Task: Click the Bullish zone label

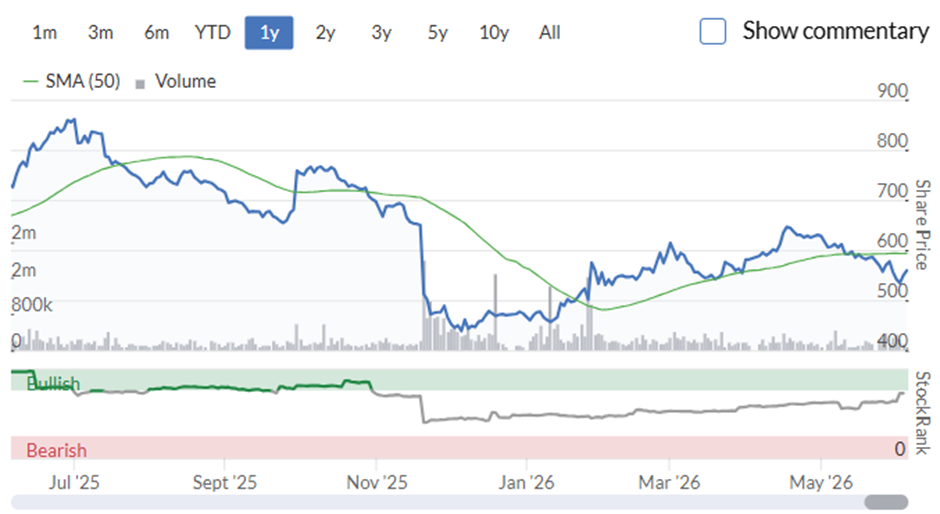Action: [x=53, y=383]
